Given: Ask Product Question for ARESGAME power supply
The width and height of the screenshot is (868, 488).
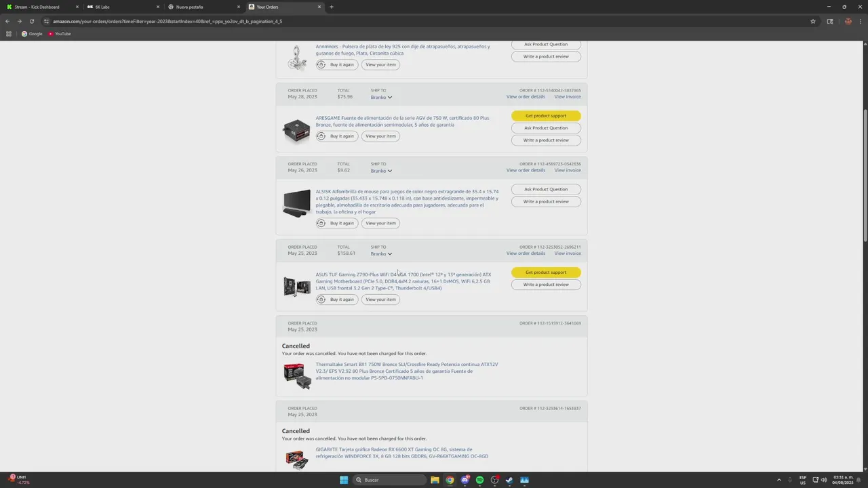Looking at the screenshot, I should [546, 128].
